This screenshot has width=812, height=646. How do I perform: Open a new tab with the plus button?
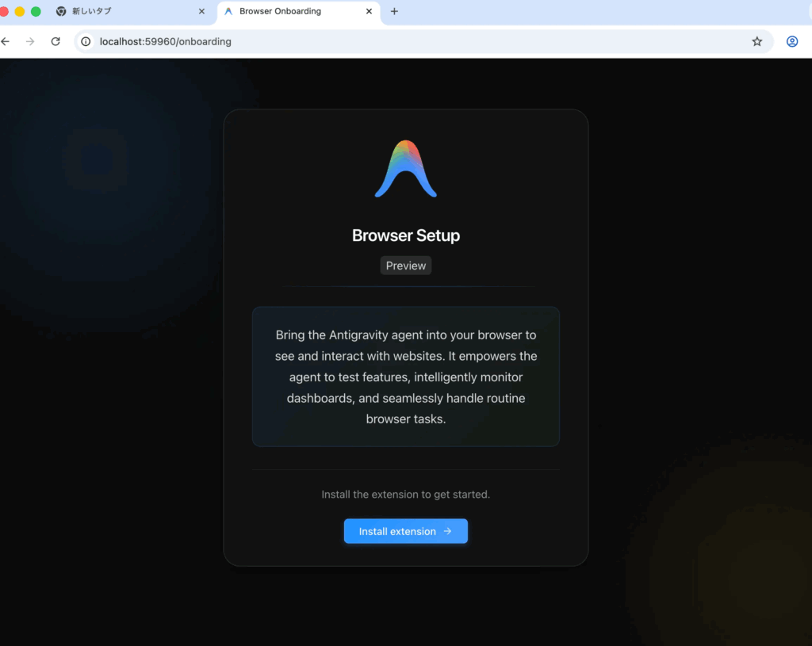394,11
